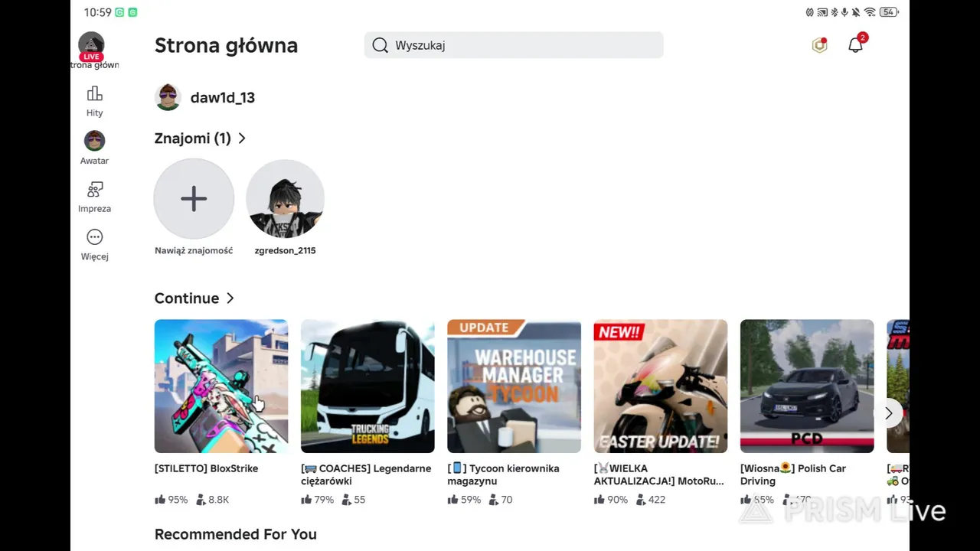Image resolution: width=980 pixels, height=551 pixels.
Task: Open the Impreza party icon
Action: point(94,190)
